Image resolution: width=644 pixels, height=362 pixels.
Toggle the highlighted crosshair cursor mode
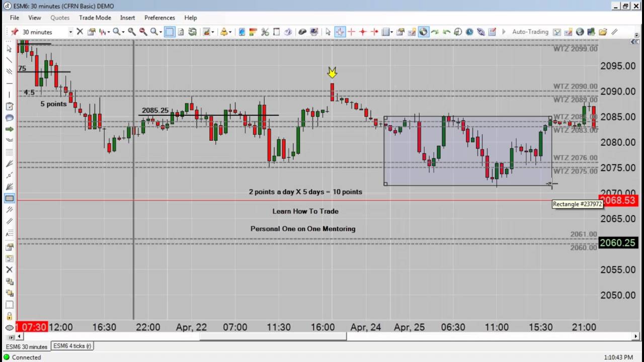point(340,32)
